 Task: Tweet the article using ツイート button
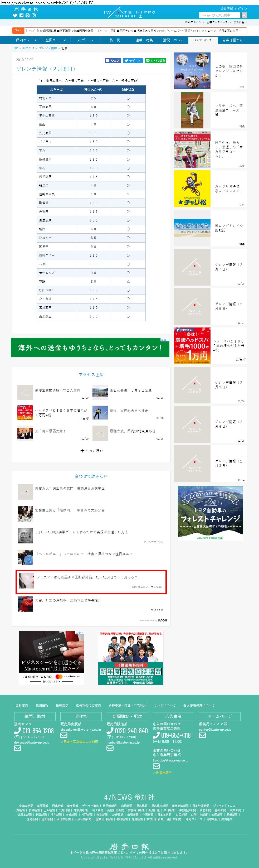[x=132, y=61]
